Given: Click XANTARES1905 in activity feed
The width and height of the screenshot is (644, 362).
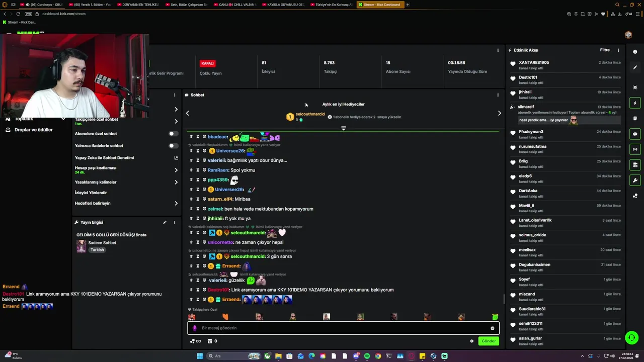Looking at the screenshot, I should 534,63.
